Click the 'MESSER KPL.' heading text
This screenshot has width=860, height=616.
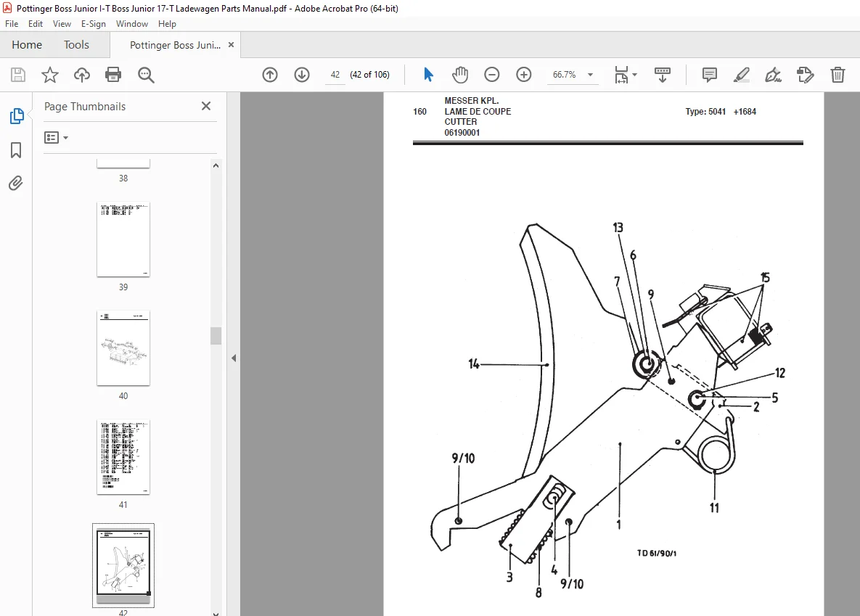(x=472, y=101)
